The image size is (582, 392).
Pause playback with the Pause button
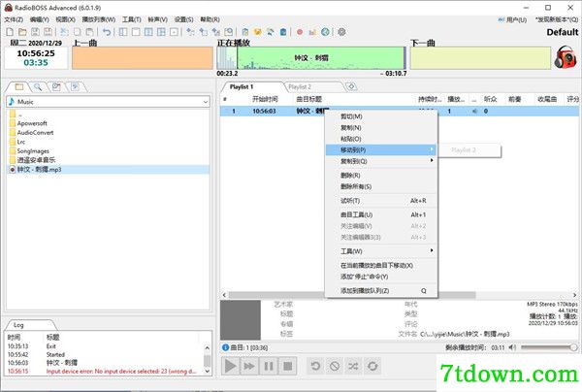tap(269, 366)
